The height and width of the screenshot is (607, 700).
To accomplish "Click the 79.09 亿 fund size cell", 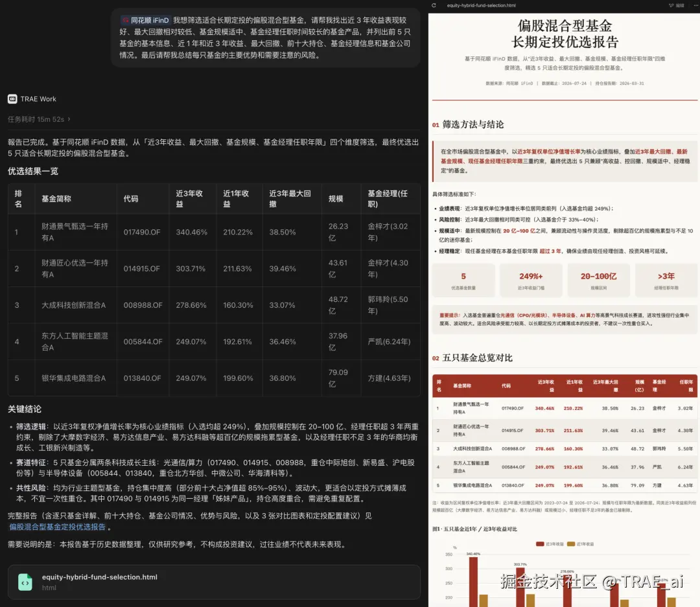I will point(338,378).
